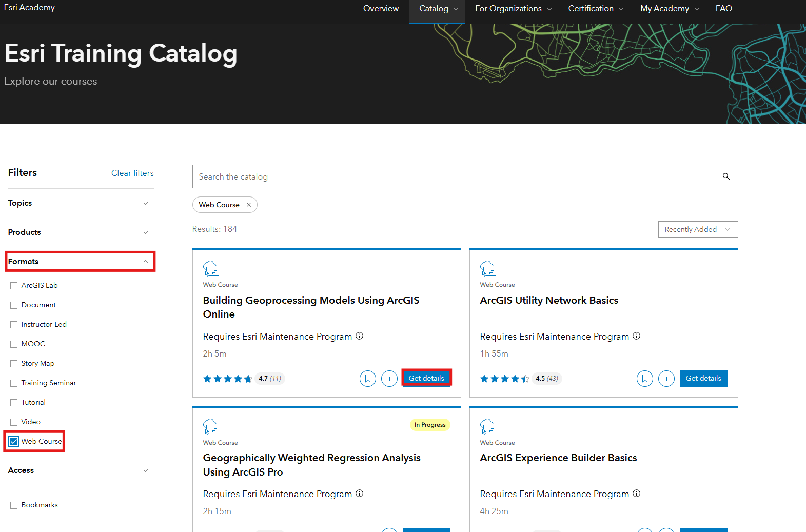Screen dimensions: 806x532
Task: Click info icon on ArcGIS Utility Network Basics card
Action: point(637,336)
